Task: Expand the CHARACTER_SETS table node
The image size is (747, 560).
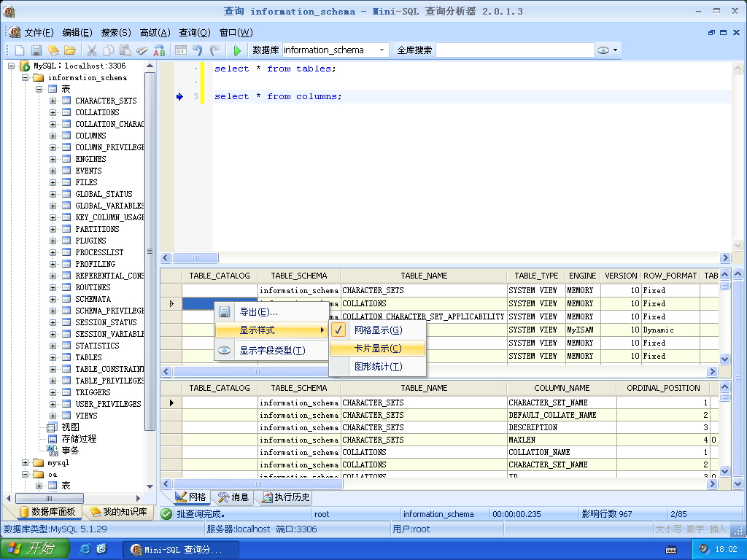Action: (53, 101)
